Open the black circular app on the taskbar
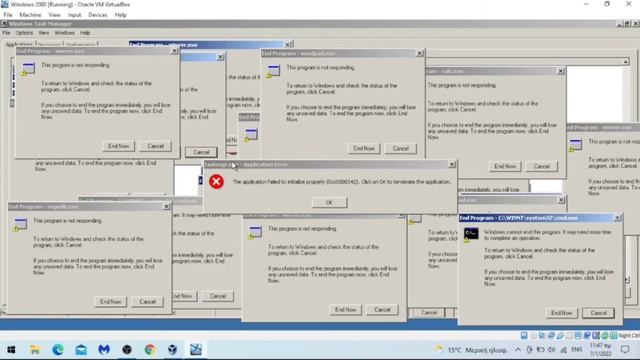The image size is (640, 360). 127,350
